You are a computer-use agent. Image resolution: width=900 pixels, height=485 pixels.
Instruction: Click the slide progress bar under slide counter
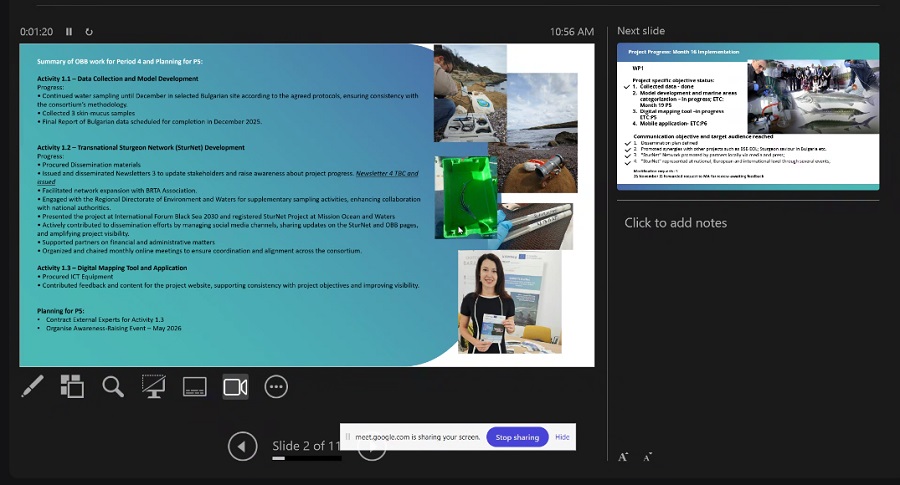point(306,458)
